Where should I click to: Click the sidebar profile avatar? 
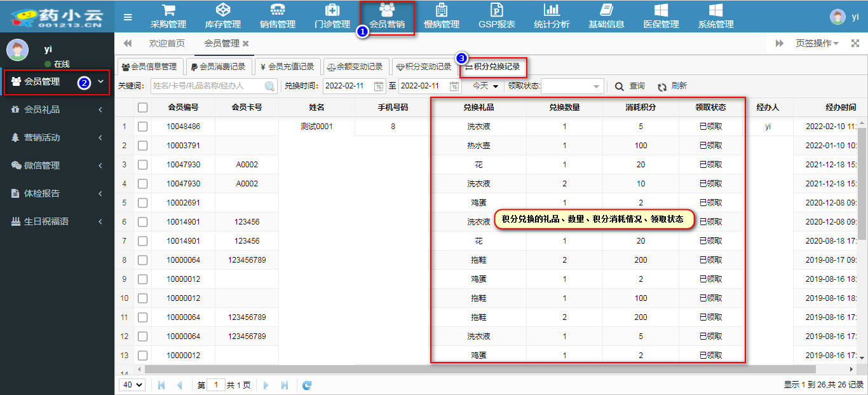[17, 50]
